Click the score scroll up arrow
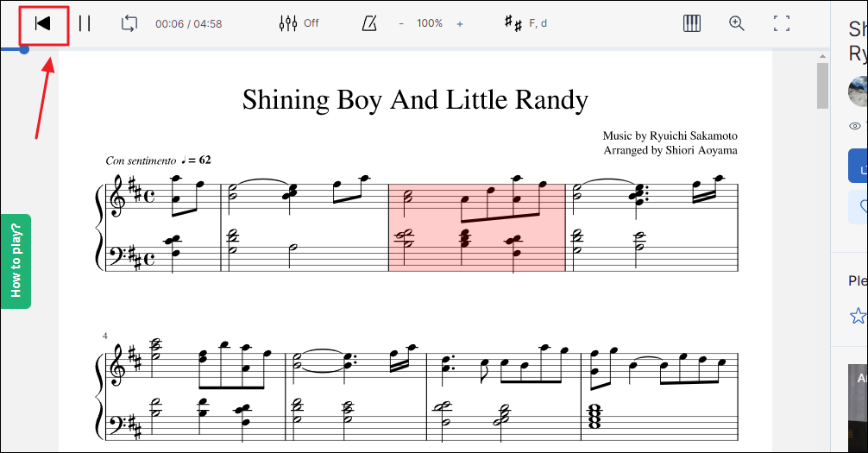Viewport: 868px width, 453px height. [x=822, y=56]
